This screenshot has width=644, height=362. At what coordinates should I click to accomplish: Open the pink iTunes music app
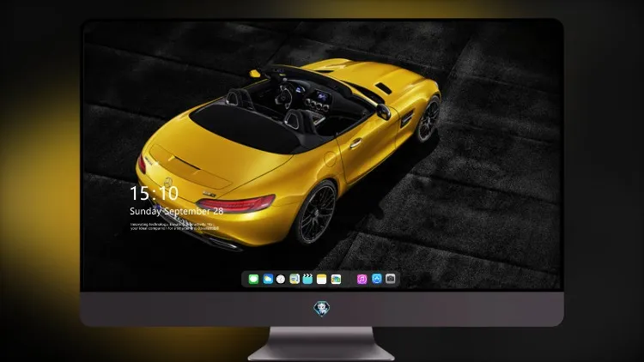361,279
